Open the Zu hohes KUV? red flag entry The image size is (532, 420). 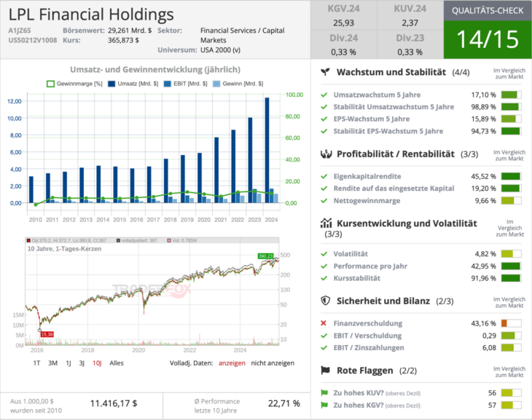(377, 393)
